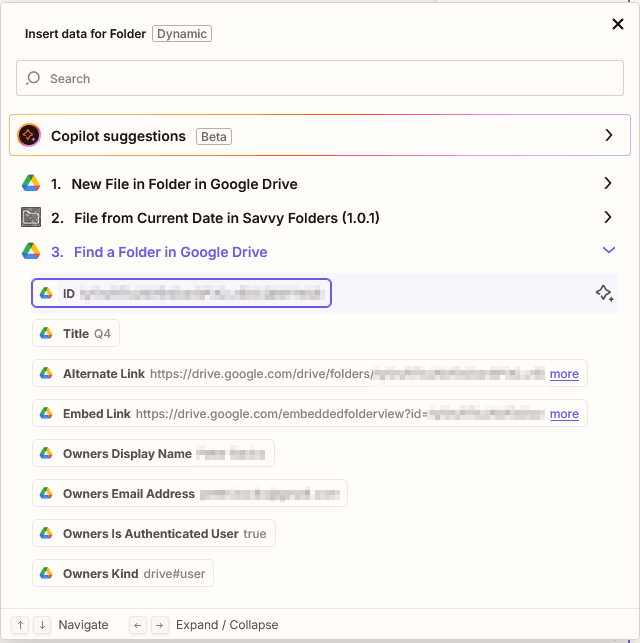
Task: Click Drive icon in Owners Email Address pill
Action: (46, 493)
